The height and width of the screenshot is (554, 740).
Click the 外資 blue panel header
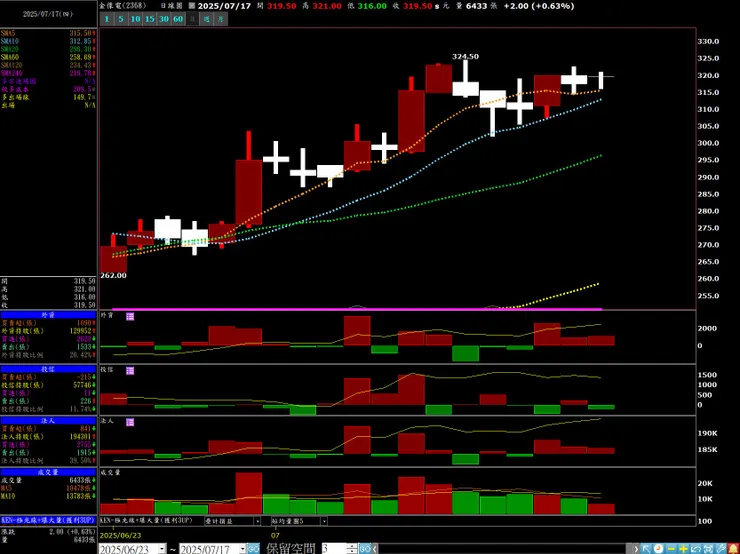(48, 315)
